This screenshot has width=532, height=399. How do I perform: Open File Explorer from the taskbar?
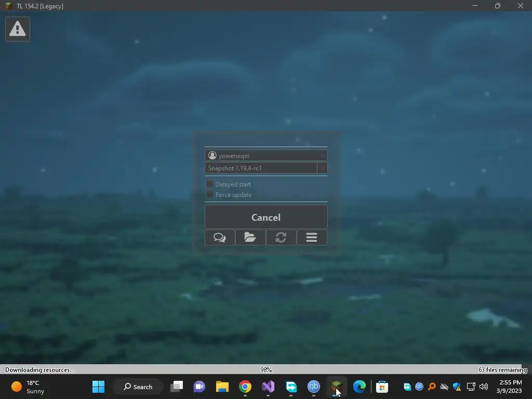(x=222, y=387)
